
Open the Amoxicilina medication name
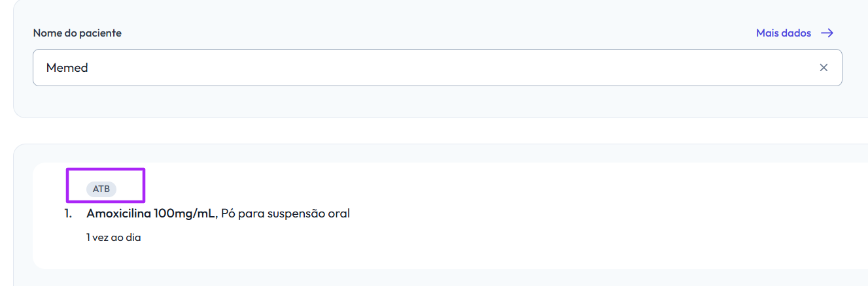pyautogui.click(x=119, y=214)
